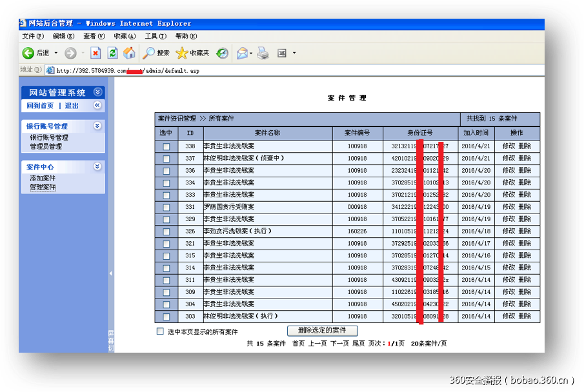Click the Refresh page icon
The height and width of the screenshot is (392, 584).
coord(112,53)
